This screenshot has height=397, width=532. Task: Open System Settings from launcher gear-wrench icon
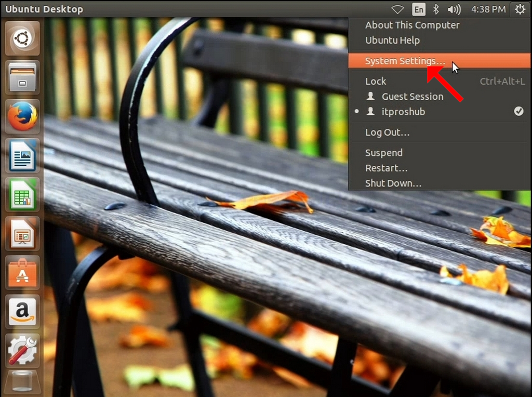tap(22, 351)
